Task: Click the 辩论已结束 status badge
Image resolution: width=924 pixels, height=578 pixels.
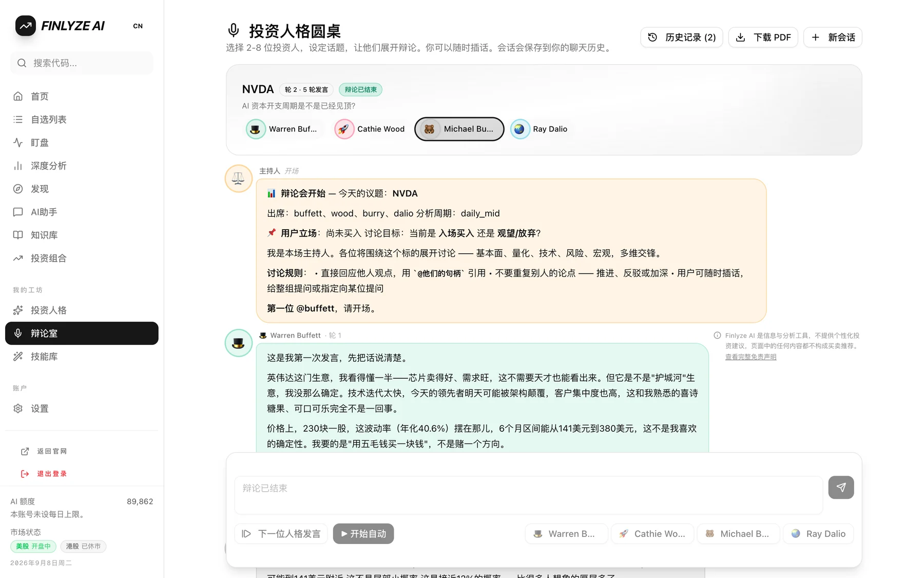Action: click(x=360, y=89)
